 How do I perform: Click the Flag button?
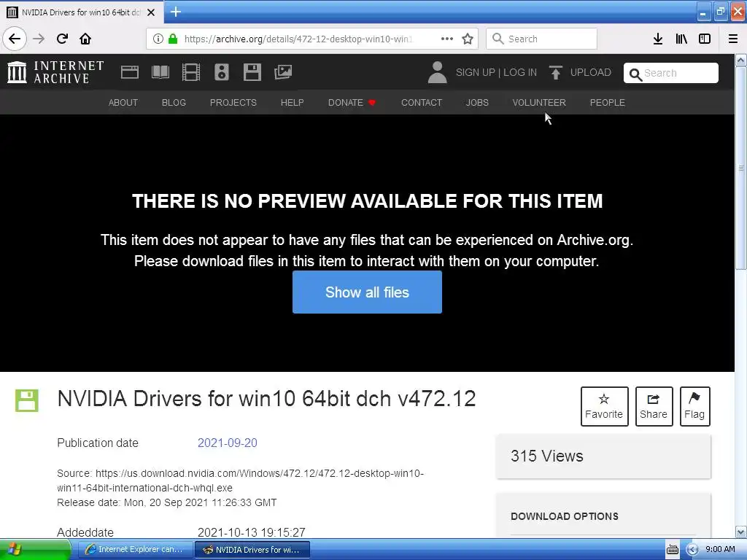tap(694, 406)
